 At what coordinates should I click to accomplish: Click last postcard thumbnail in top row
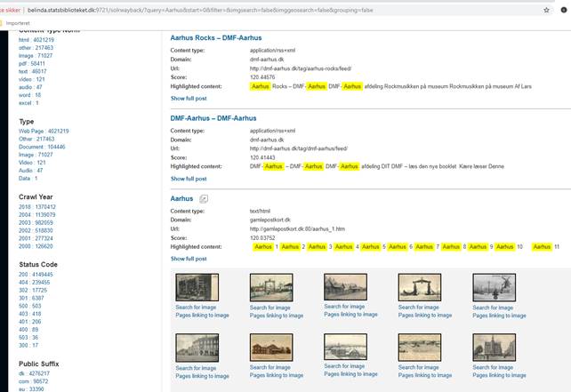coord(493,287)
